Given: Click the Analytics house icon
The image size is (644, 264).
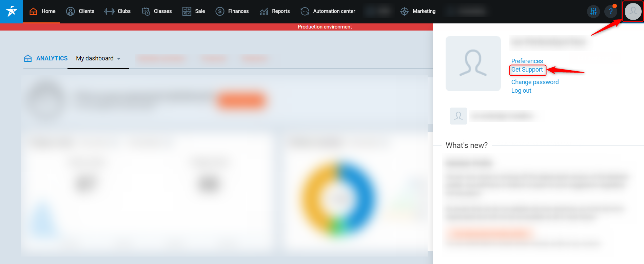Looking at the screenshot, I should [28, 58].
